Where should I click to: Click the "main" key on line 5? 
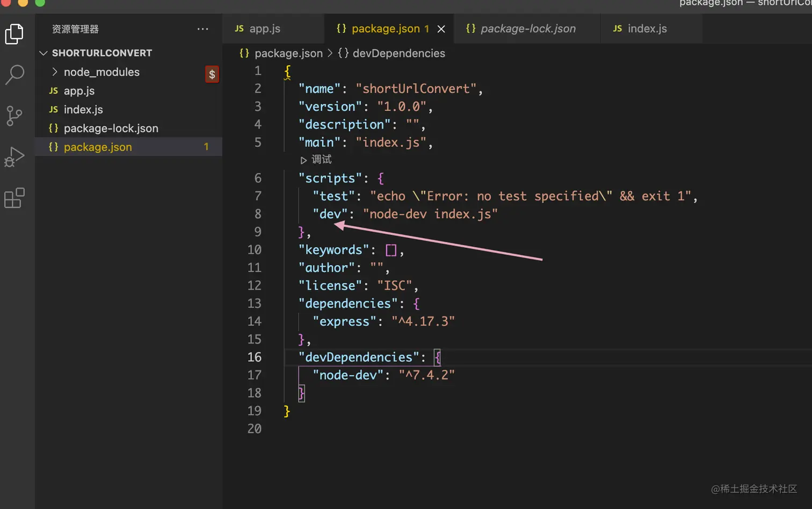[320, 142]
